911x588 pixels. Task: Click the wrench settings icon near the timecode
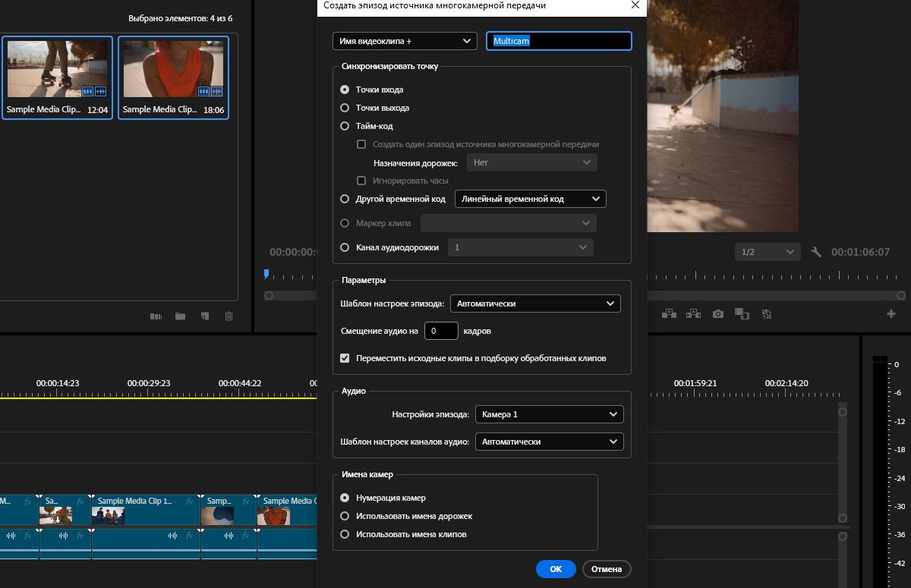point(816,251)
